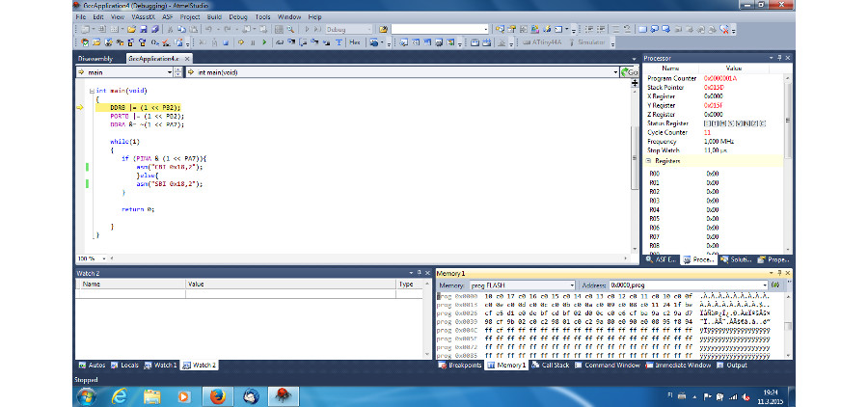
Task: Collapse the int main(void) code block
Action: [92, 91]
